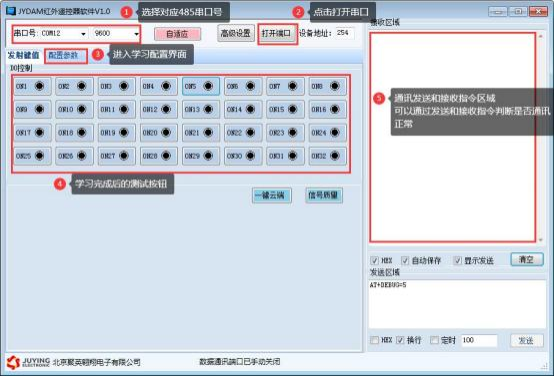Click the timer interval field showing 100

coord(479,340)
